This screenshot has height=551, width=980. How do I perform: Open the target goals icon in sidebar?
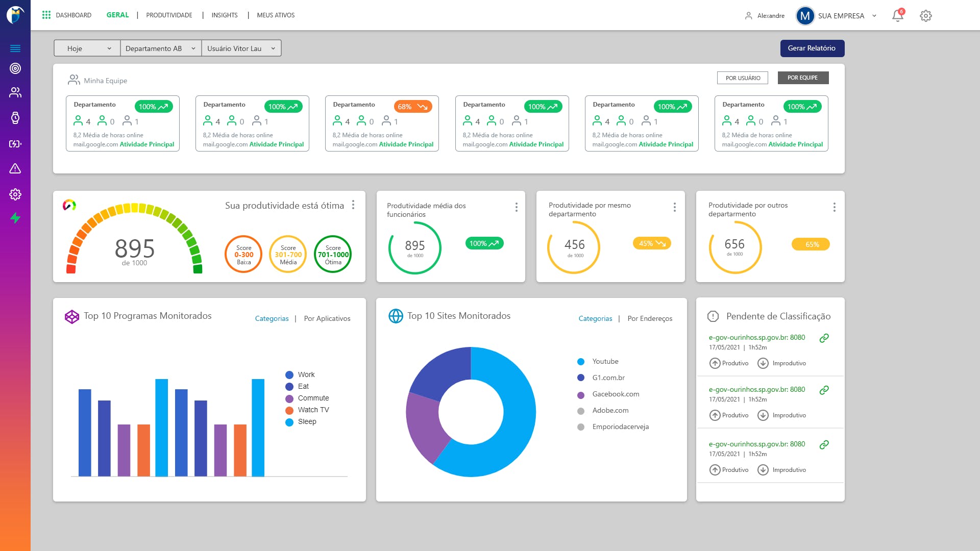pos(15,68)
